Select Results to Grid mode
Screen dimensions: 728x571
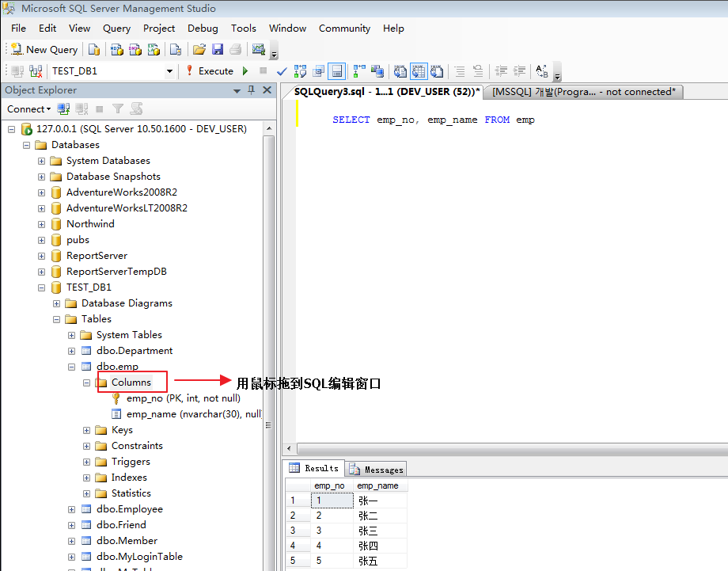pyautogui.click(x=419, y=71)
